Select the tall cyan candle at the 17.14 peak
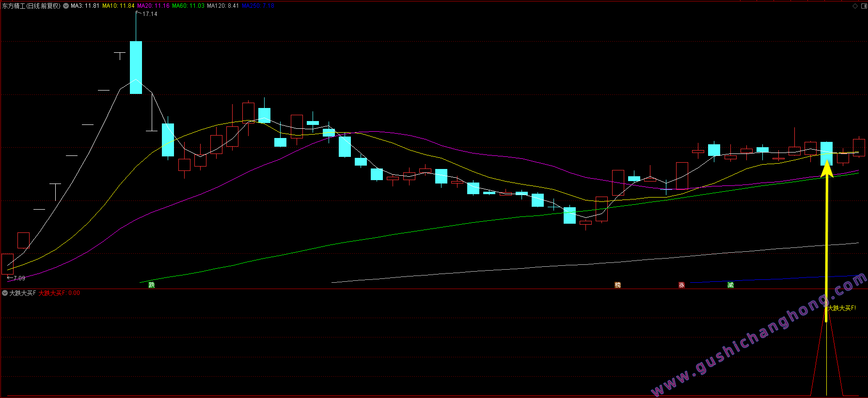868x398 pixels. 136,67
